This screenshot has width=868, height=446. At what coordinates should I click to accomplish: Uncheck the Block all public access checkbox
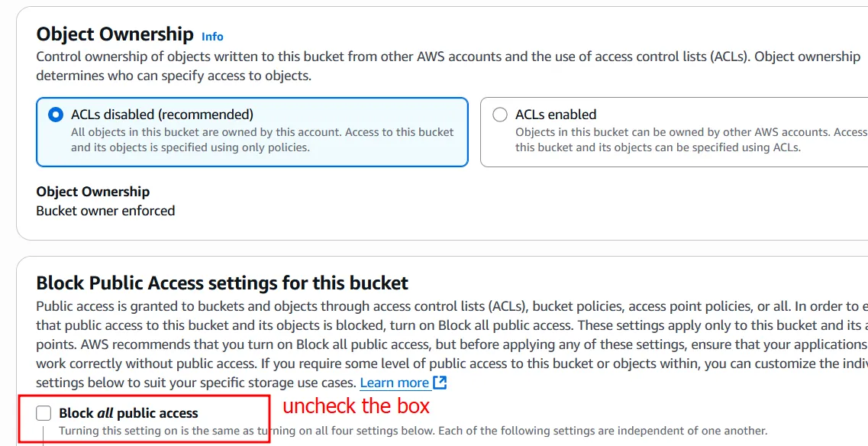click(44, 413)
